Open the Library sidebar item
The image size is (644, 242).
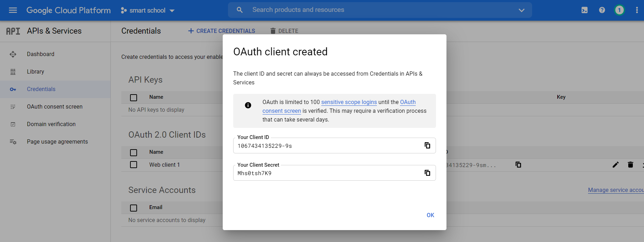pyautogui.click(x=35, y=71)
